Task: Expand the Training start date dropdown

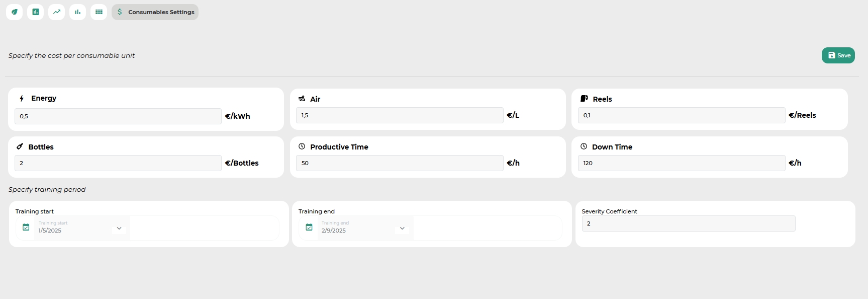Action: [x=119, y=228]
